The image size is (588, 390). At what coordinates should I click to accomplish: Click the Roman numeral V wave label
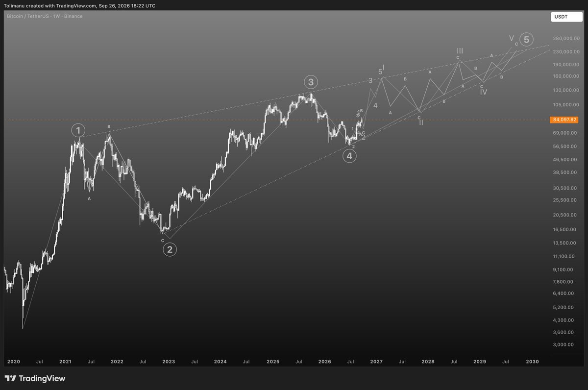point(512,38)
